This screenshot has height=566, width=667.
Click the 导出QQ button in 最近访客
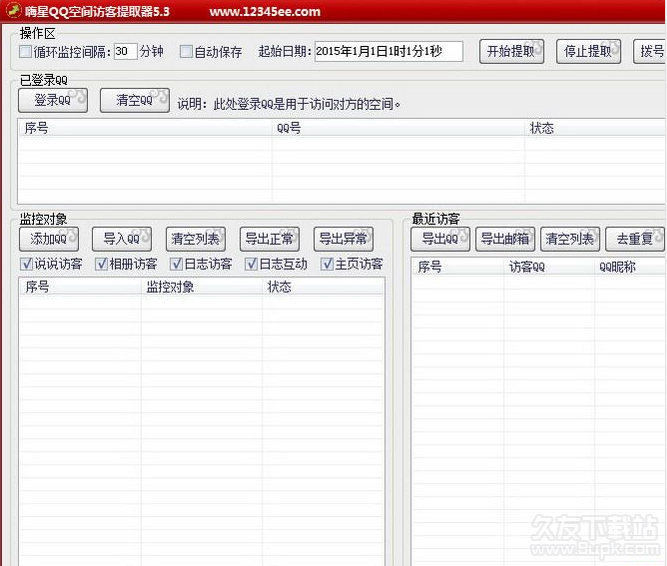click(440, 239)
